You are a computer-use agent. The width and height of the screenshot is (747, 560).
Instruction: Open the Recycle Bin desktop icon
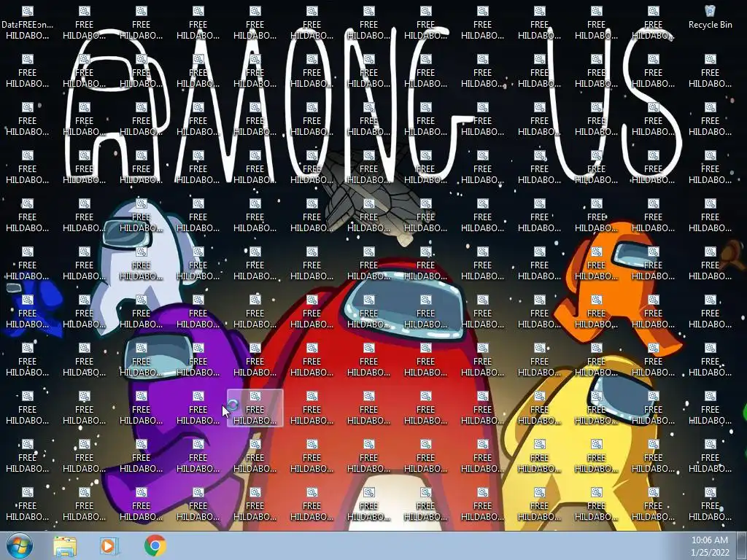click(x=710, y=17)
